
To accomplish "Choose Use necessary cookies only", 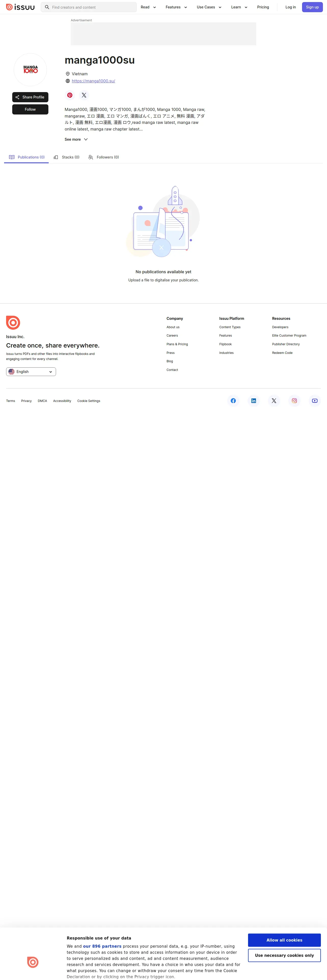I will pos(284,955).
